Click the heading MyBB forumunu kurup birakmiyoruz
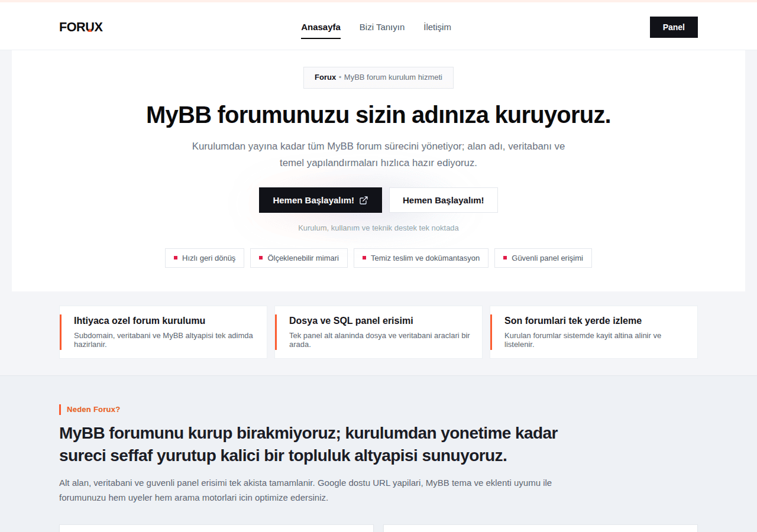This screenshot has width=757, height=532. tap(308, 445)
